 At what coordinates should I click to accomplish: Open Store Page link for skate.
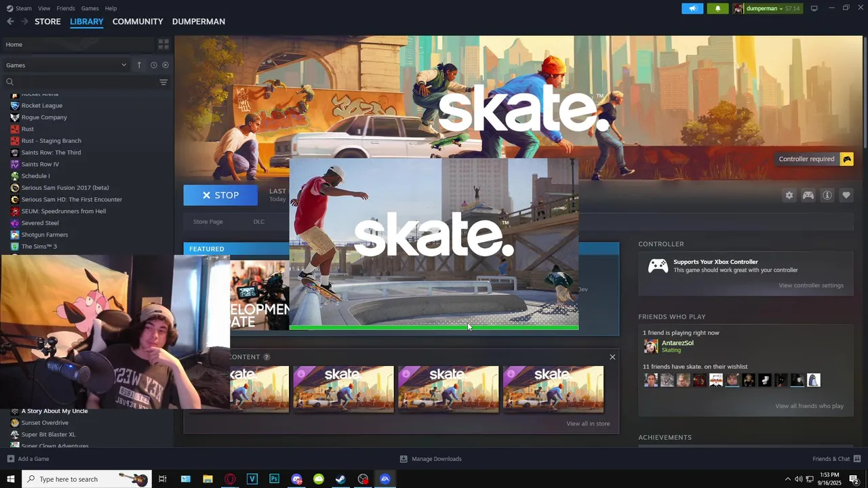coord(208,222)
